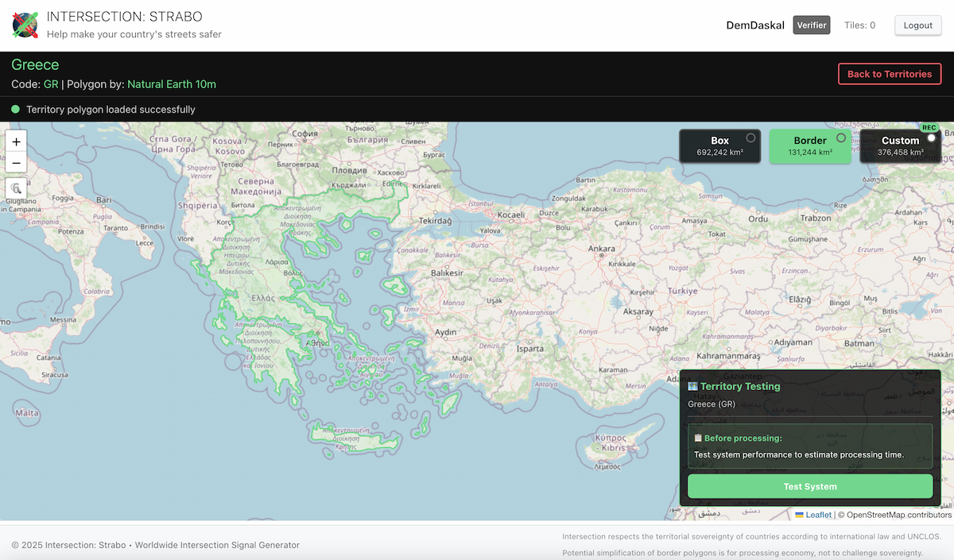Select the Border area mode radio
The width and height of the screenshot is (954, 560).
pyautogui.click(x=841, y=136)
